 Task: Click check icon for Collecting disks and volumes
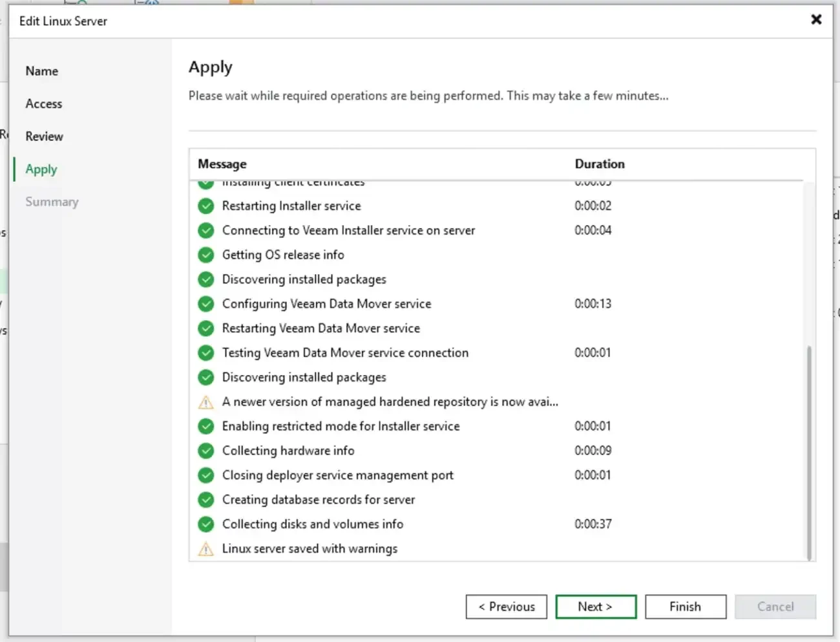[205, 524]
